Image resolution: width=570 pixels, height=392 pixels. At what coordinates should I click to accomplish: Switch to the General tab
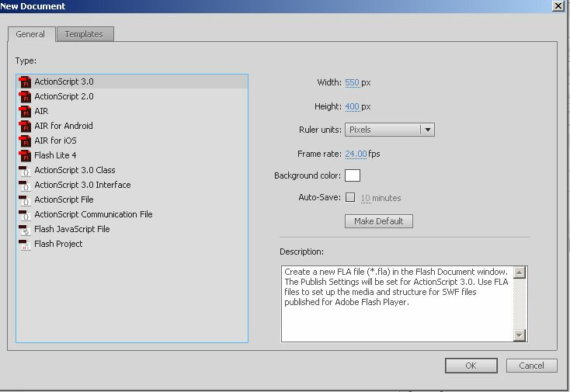[x=31, y=34]
